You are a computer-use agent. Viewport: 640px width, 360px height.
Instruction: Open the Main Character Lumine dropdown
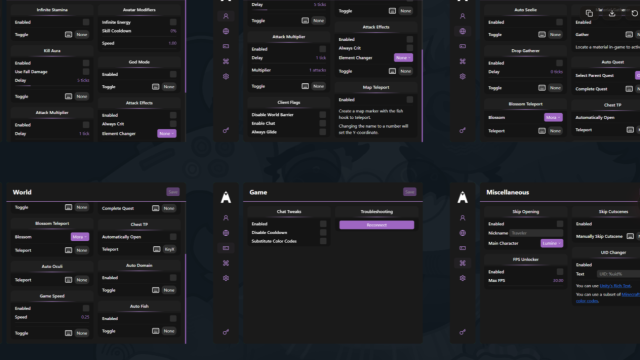coord(552,243)
